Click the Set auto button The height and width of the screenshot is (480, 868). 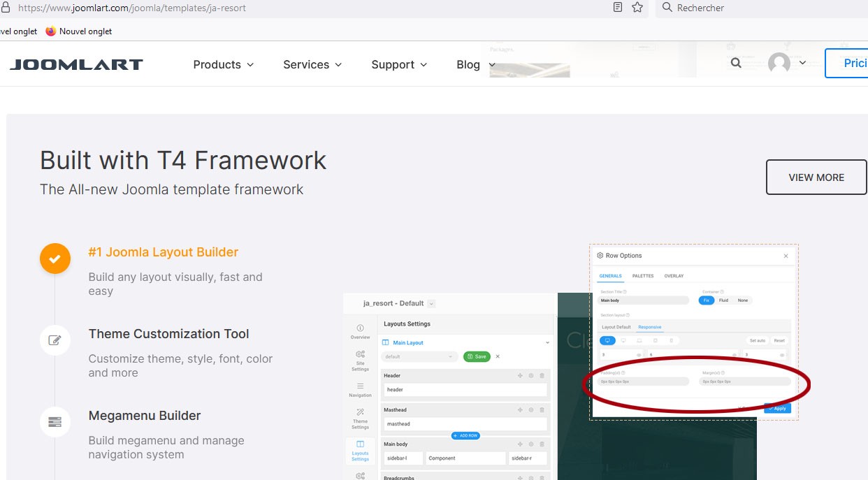click(758, 340)
